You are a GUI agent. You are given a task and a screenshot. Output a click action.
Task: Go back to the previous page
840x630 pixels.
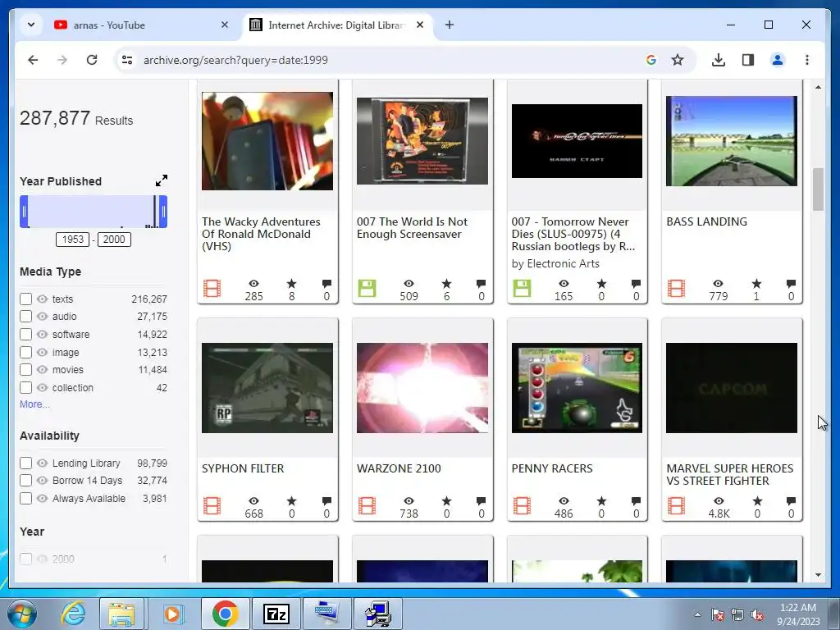pyautogui.click(x=33, y=60)
